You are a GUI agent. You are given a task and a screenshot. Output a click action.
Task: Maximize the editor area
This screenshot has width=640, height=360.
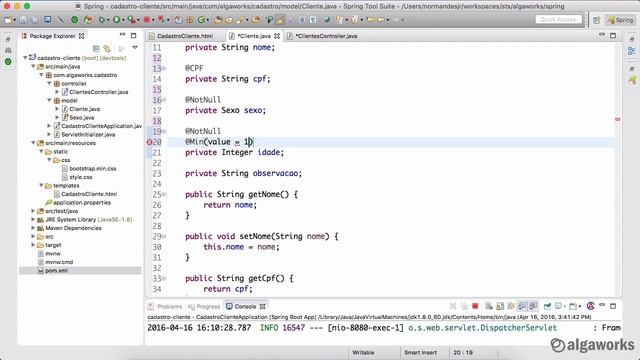tap(613, 36)
